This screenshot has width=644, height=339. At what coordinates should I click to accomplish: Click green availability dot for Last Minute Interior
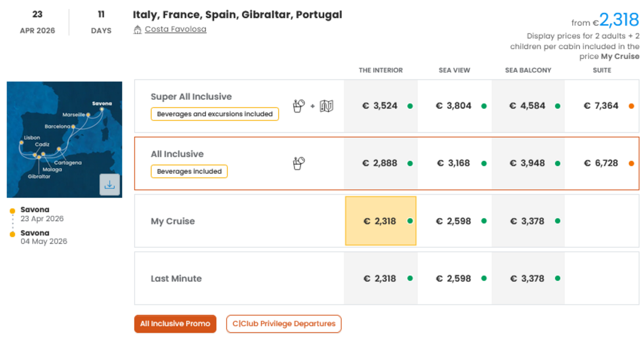[x=410, y=278]
